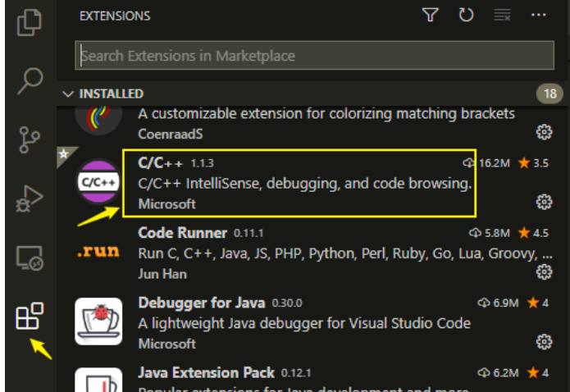Click Microsoft publisher under Debugger for Java
This screenshot has height=392, width=570.
pos(166,344)
